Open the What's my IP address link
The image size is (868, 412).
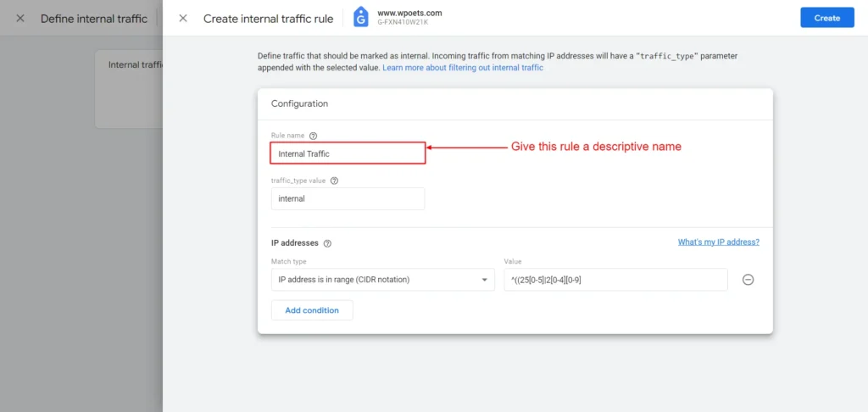pyautogui.click(x=718, y=242)
